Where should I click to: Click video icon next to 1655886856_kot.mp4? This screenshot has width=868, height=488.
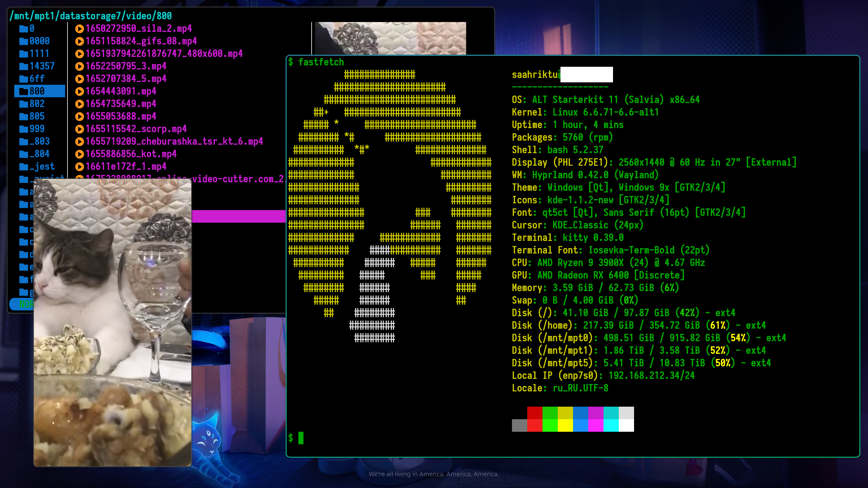tap(79, 154)
